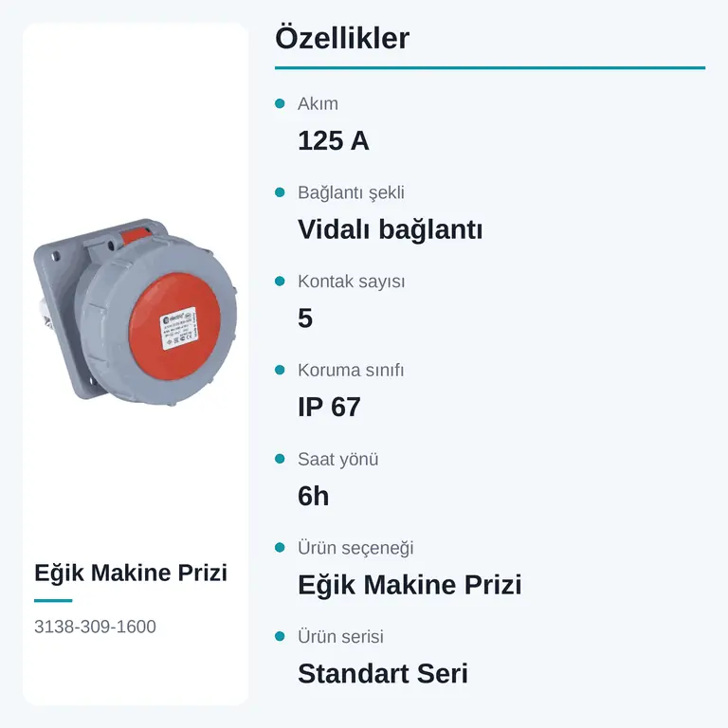Click the 6h clock position value
Image resolution: width=728 pixels, height=728 pixels.
pyautogui.click(x=314, y=496)
